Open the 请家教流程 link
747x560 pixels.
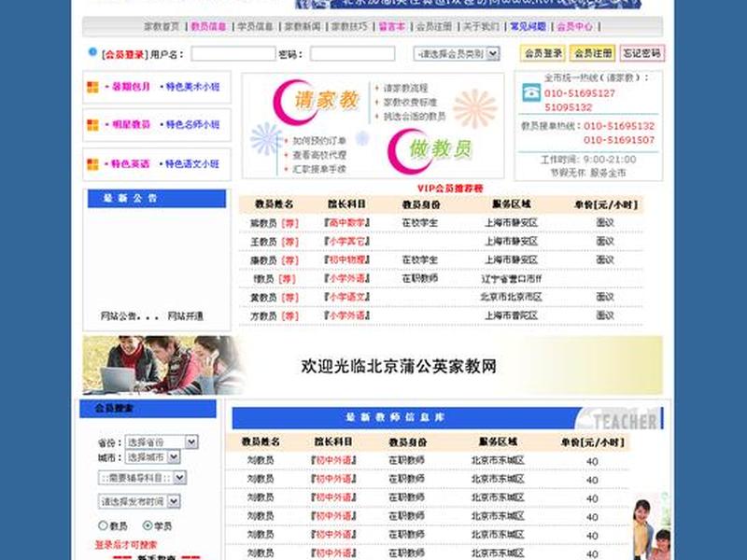[x=406, y=88]
